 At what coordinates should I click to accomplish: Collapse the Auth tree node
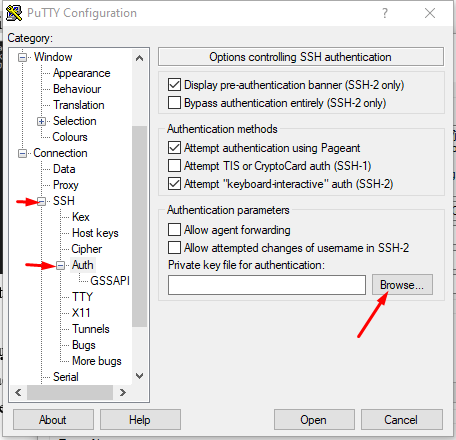click(x=60, y=265)
